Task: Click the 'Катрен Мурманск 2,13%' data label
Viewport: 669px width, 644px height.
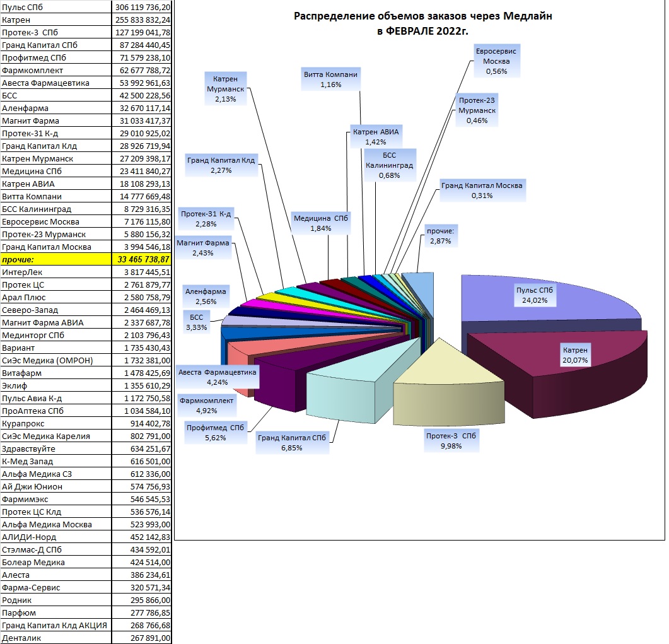Action: (225, 89)
